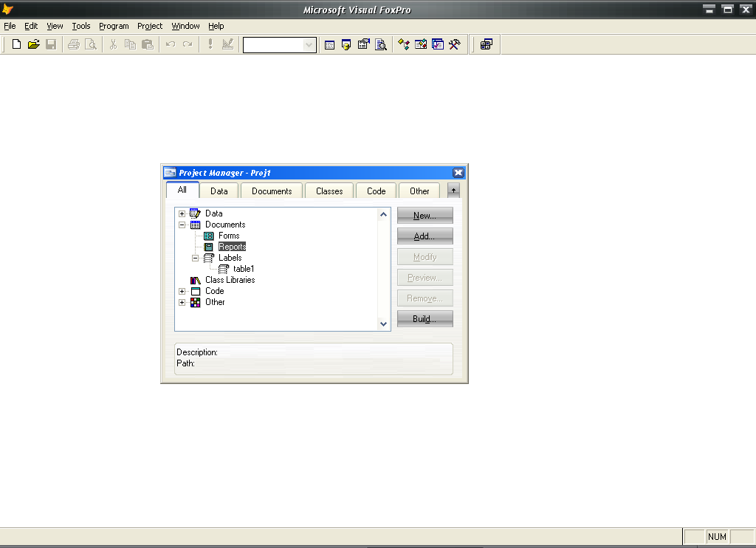Select Reports in the project tree
Viewport: 756px width, 548px height.
[x=232, y=247]
